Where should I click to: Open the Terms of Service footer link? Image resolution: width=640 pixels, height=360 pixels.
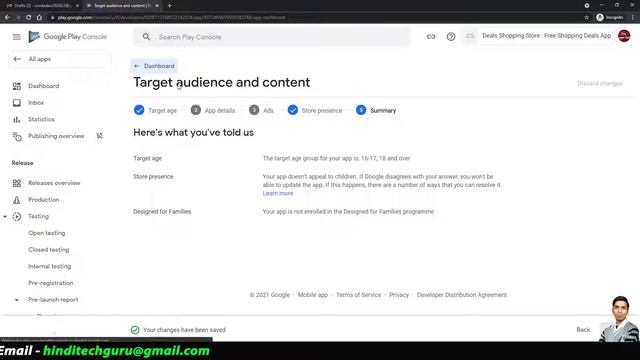[x=358, y=295]
